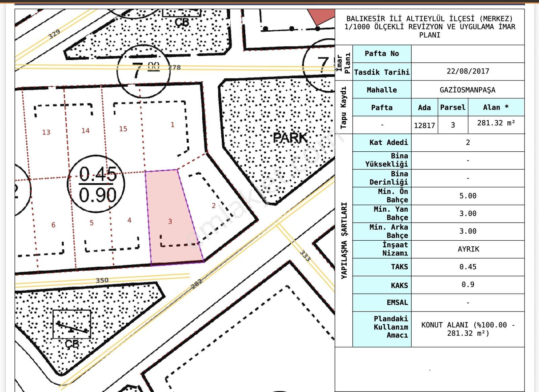Image resolution: width=539 pixels, height=392 pixels.
Task: Click road label 278
Action: tap(175, 67)
